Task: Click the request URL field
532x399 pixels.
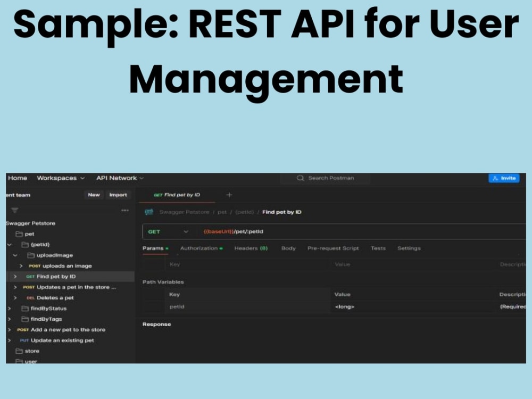Action: (361, 232)
